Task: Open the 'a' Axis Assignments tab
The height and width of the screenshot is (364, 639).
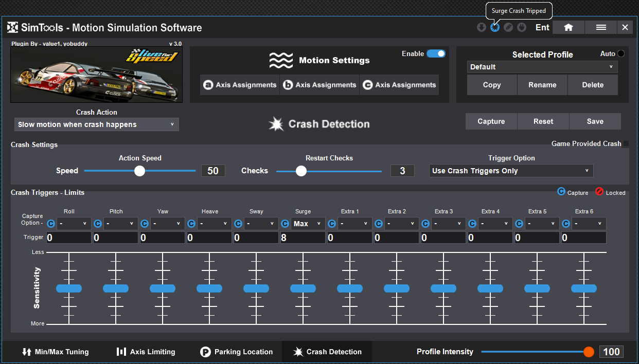Action: pyautogui.click(x=240, y=85)
